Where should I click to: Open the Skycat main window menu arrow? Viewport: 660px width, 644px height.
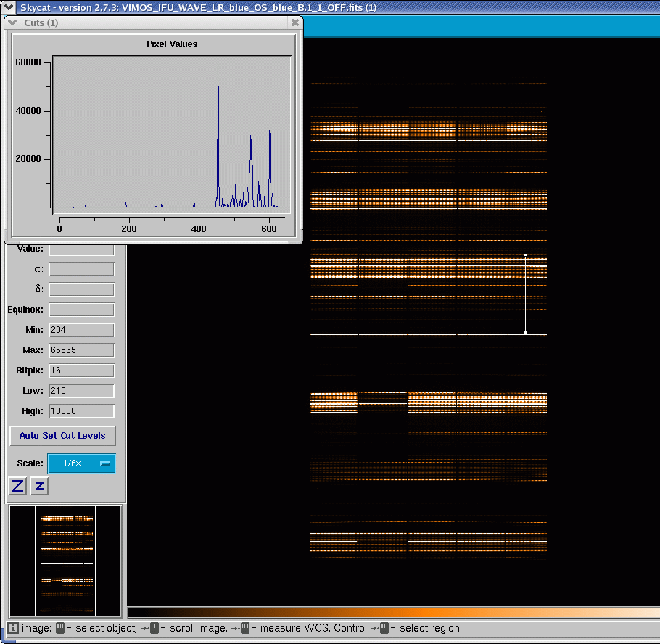coord(9,7)
